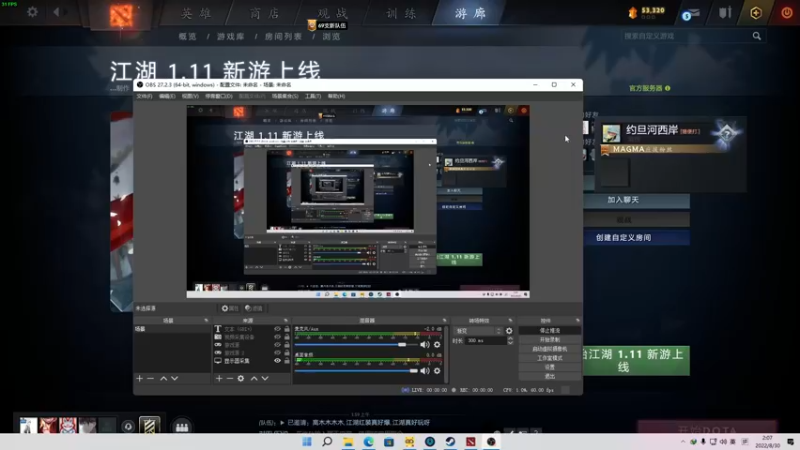Switch to OBS Studio on the taskbar

pos(491,442)
